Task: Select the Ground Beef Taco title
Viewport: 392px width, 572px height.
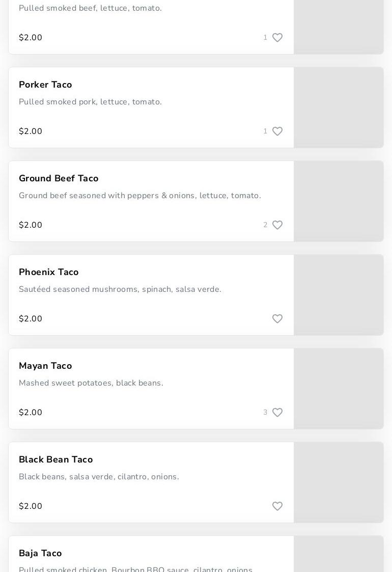Action: pyautogui.click(x=59, y=178)
